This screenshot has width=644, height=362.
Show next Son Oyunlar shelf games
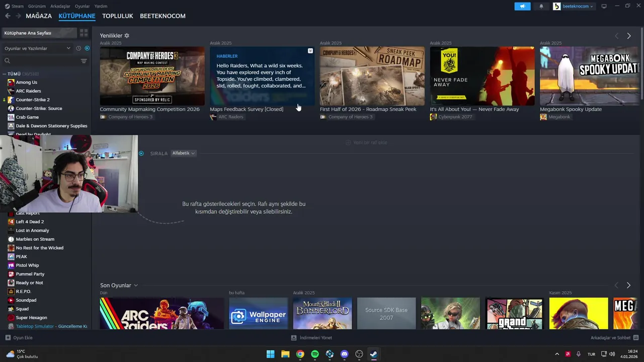[628, 285]
